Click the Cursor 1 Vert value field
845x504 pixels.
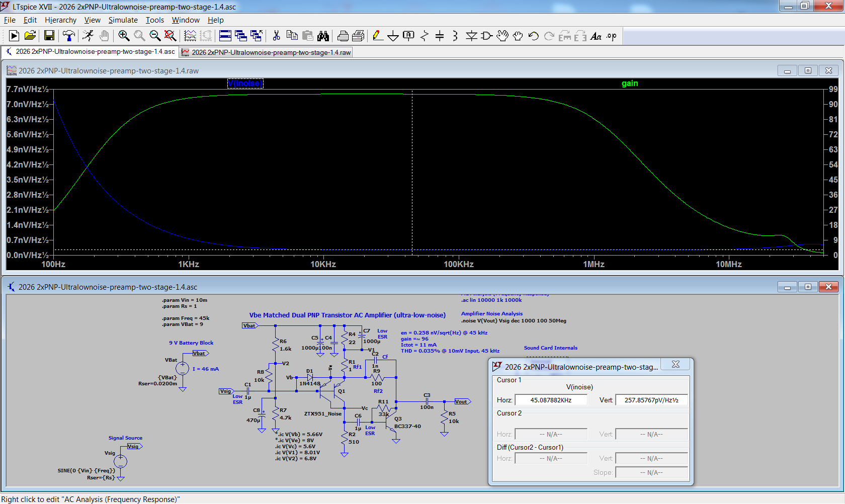click(651, 400)
